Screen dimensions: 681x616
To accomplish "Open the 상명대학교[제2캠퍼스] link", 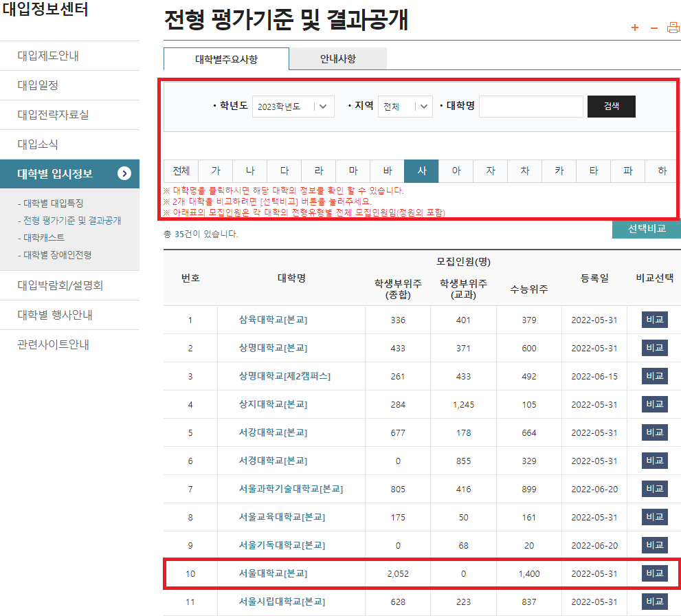I will point(285,376).
